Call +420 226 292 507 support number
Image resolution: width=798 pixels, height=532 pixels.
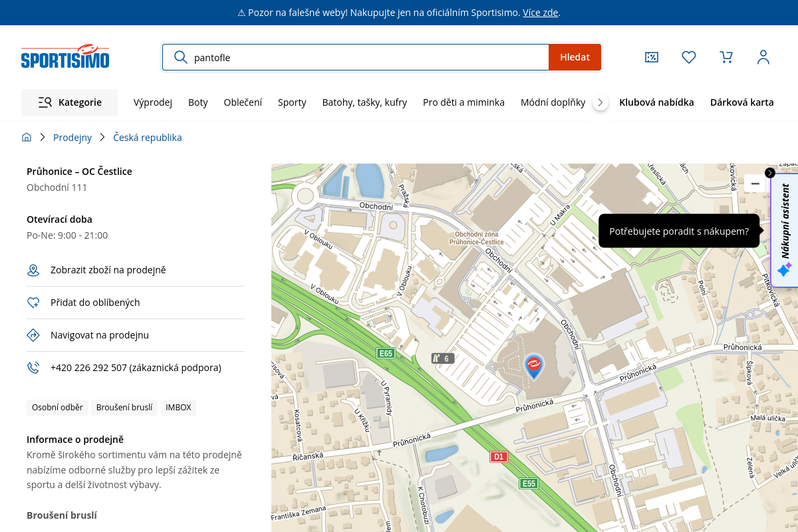tap(136, 368)
